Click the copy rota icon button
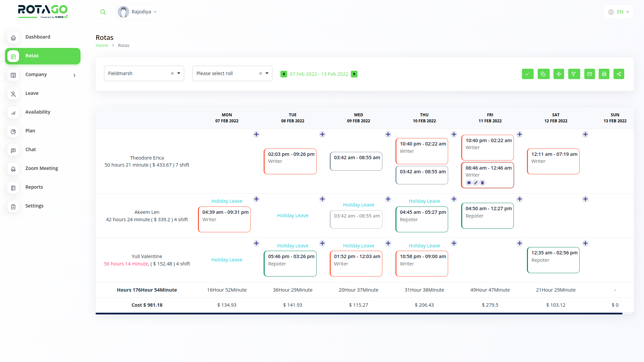The width and height of the screenshot is (644, 362). point(543,74)
